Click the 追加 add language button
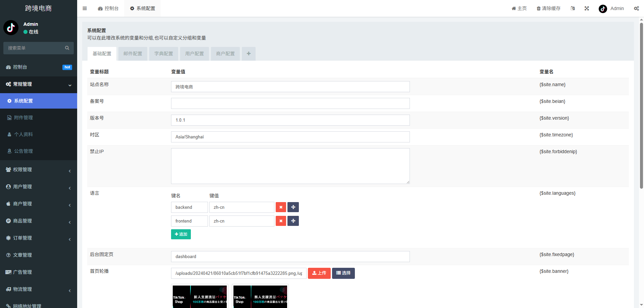Viewport: 644px width, 308px height. tap(181, 234)
